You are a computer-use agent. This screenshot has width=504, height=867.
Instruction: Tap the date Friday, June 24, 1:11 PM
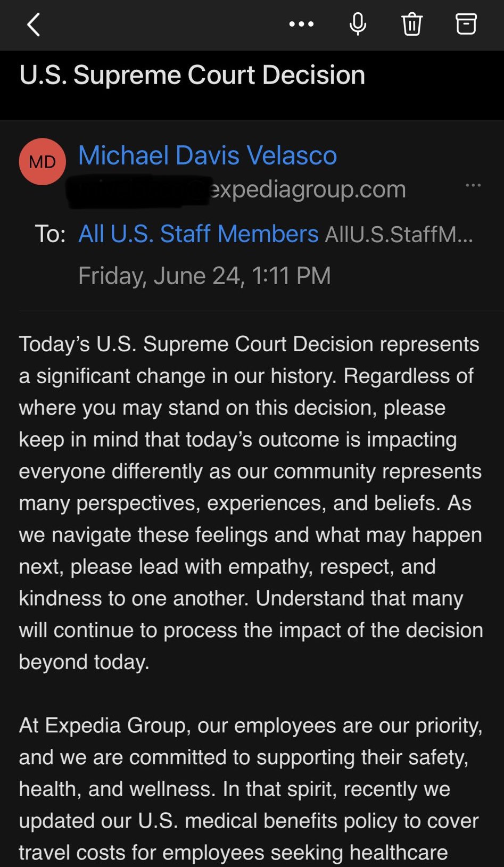pyautogui.click(x=204, y=276)
